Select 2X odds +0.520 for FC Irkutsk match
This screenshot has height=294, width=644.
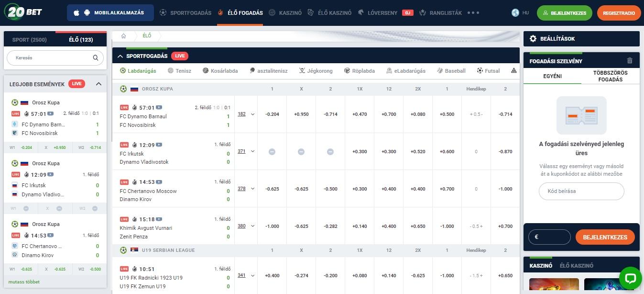click(418, 151)
